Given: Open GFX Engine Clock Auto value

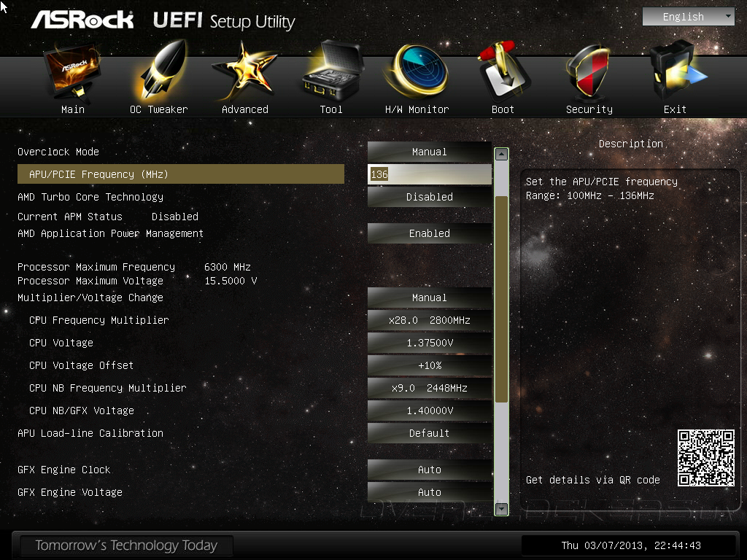Looking at the screenshot, I should [x=429, y=470].
